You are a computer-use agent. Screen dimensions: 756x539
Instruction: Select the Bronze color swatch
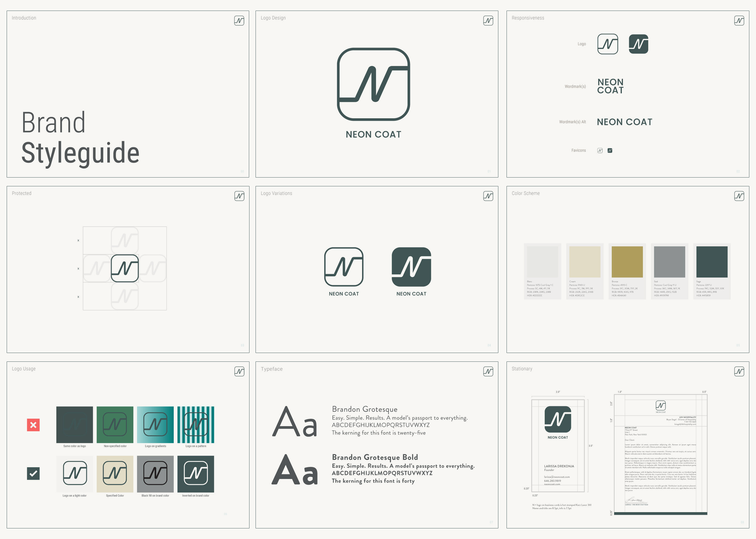tap(627, 262)
